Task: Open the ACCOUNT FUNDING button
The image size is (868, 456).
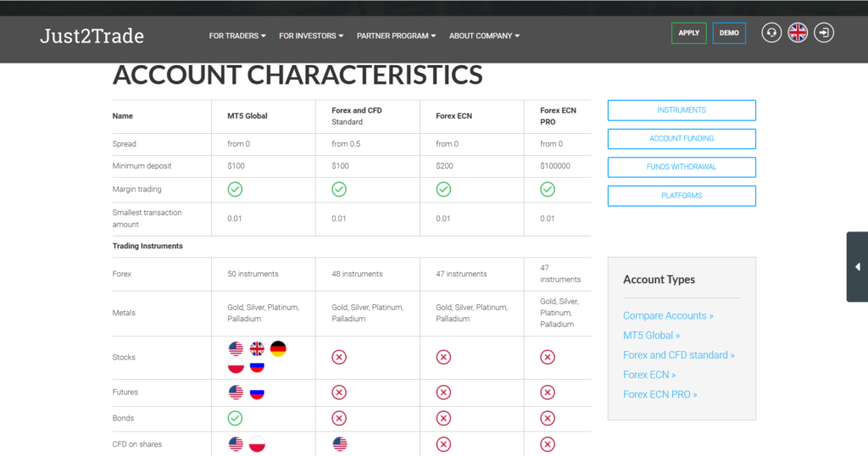Action: click(x=682, y=139)
